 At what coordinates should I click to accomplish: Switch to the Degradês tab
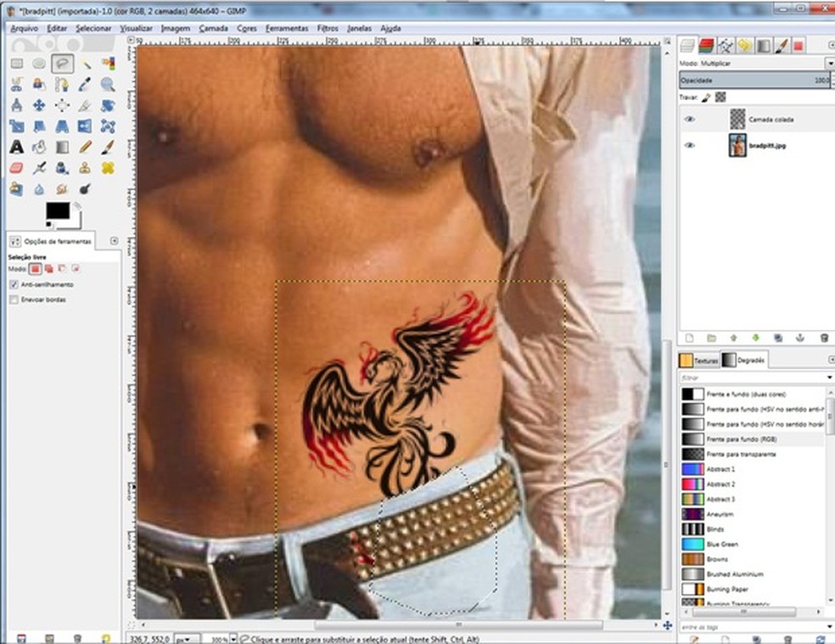pyautogui.click(x=750, y=361)
